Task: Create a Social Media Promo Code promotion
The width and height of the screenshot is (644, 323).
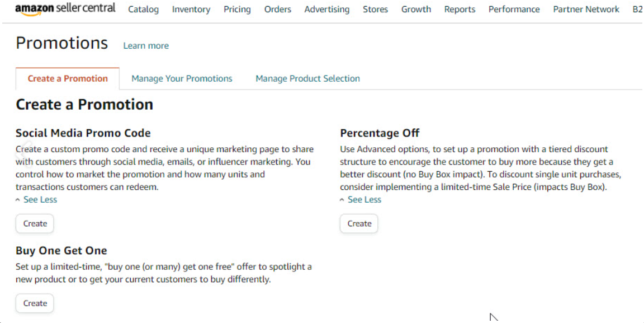Action: [x=35, y=223]
